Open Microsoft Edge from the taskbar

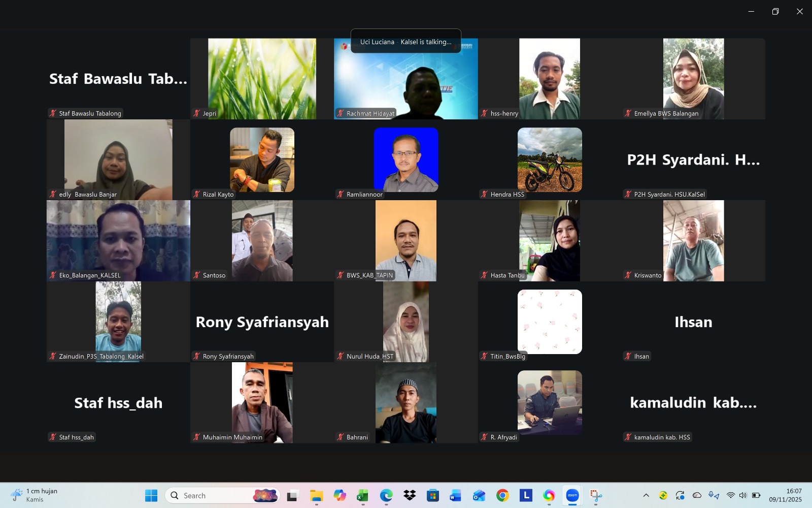(x=386, y=495)
